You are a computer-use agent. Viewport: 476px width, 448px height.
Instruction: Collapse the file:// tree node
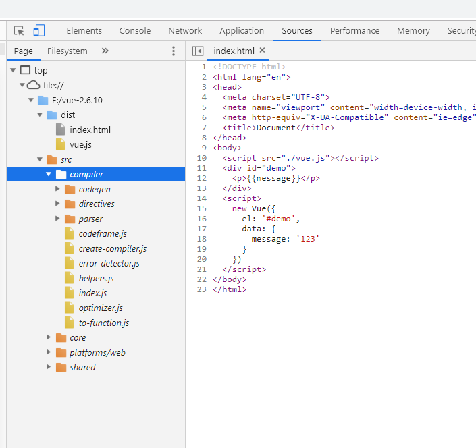click(22, 85)
